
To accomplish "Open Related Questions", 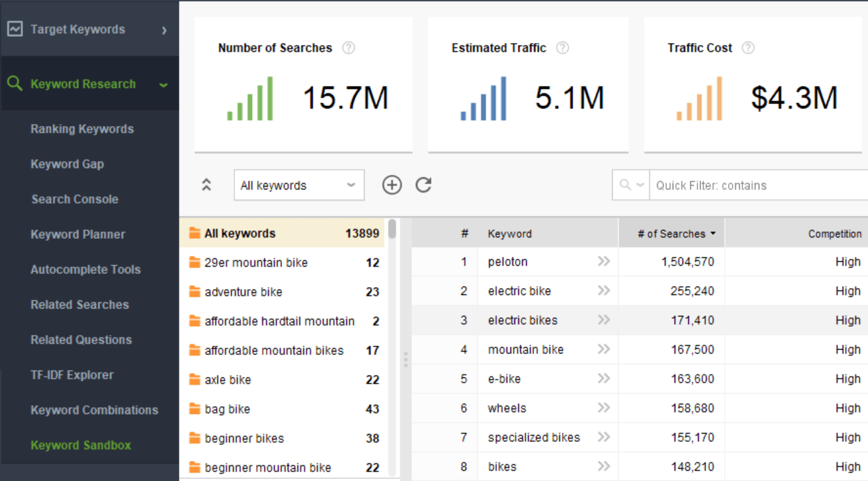I will tap(81, 340).
